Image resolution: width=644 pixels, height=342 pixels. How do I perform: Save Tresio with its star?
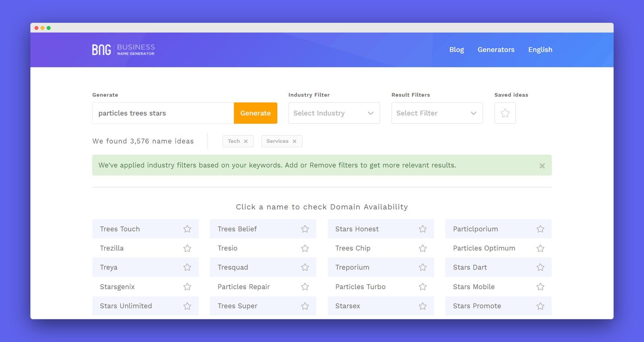tap(305, 248)
